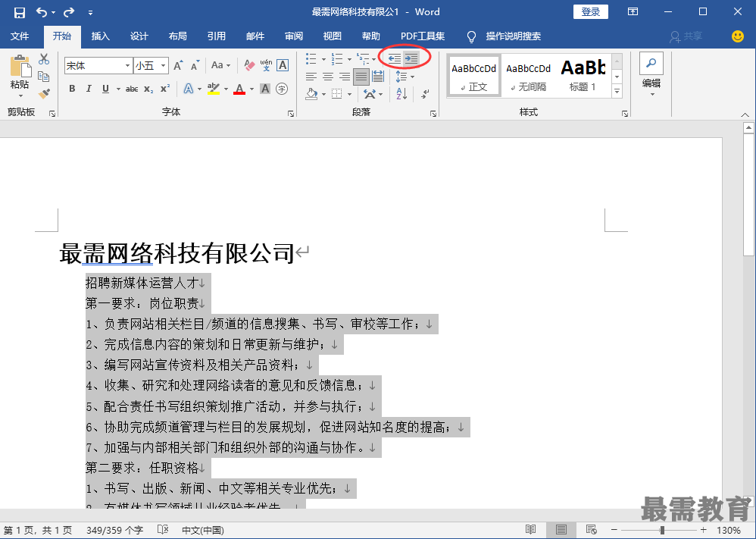756x539 pixels.
Task: Open font color dropdown arrow
Action: point(251,89)
